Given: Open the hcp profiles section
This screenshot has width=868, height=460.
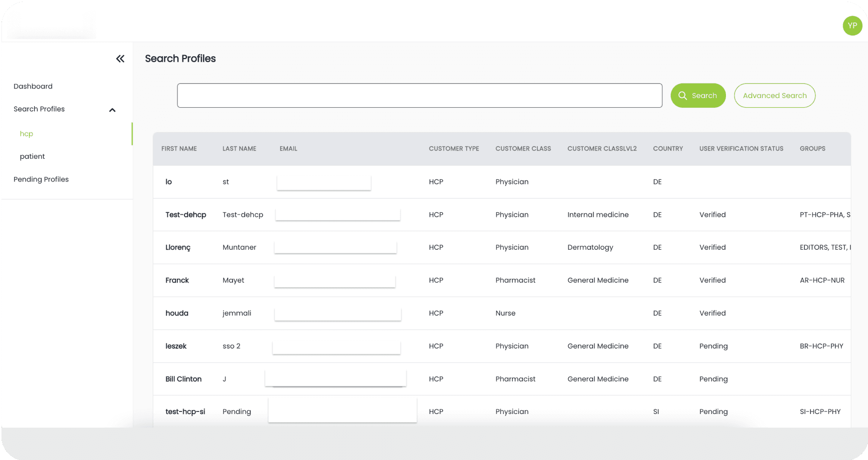Looking at the screenshot, I should click(26, 134).
